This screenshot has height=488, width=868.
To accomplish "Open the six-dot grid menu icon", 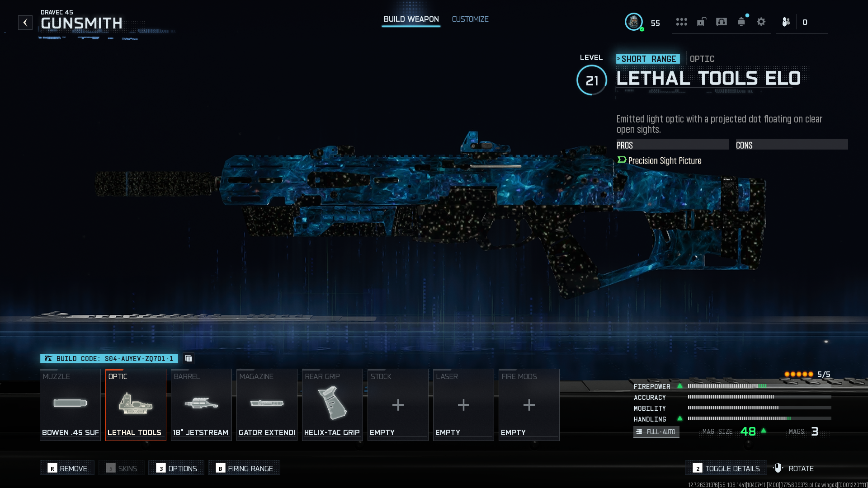I will point(681,22).
